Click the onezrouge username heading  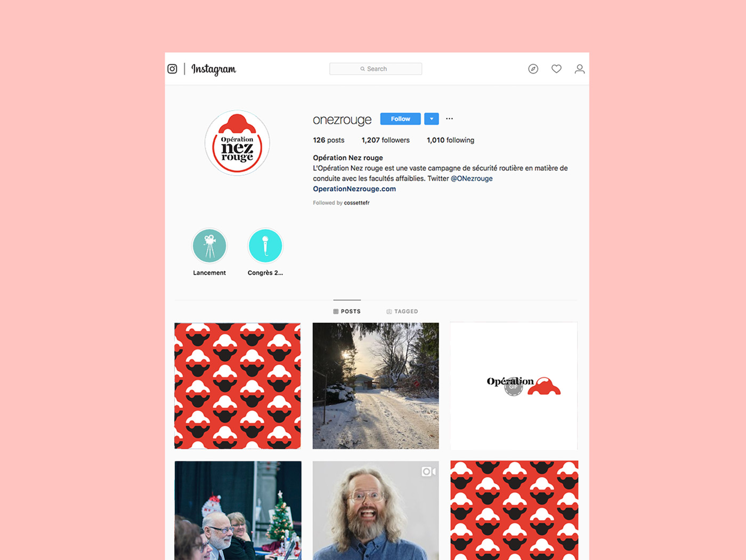[342, 120]
